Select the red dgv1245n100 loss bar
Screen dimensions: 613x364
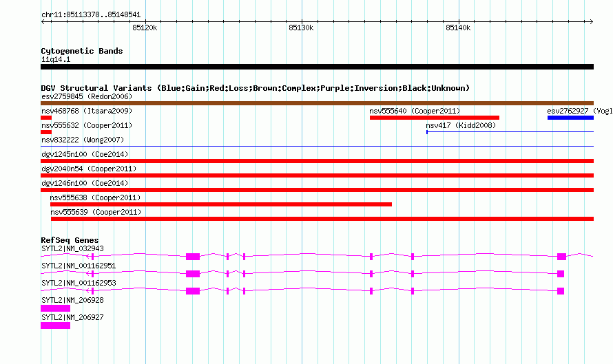tap(317, 161)
